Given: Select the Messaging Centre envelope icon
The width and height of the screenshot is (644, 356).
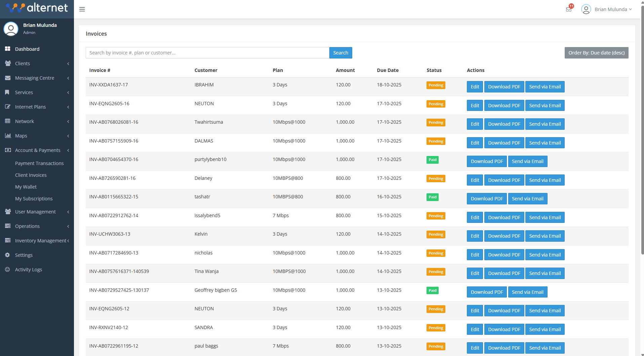Looking at the screenshot, I should [8, 78].
